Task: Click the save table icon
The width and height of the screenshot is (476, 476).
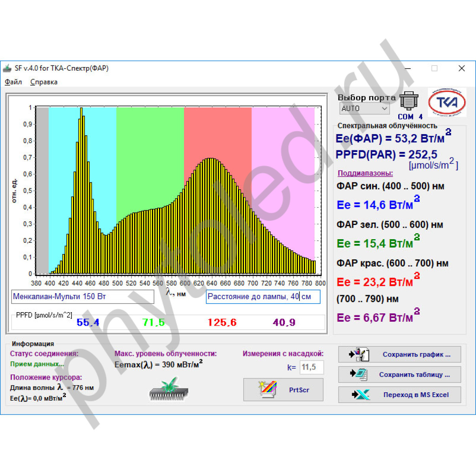Action: click(x=359, y=374)
